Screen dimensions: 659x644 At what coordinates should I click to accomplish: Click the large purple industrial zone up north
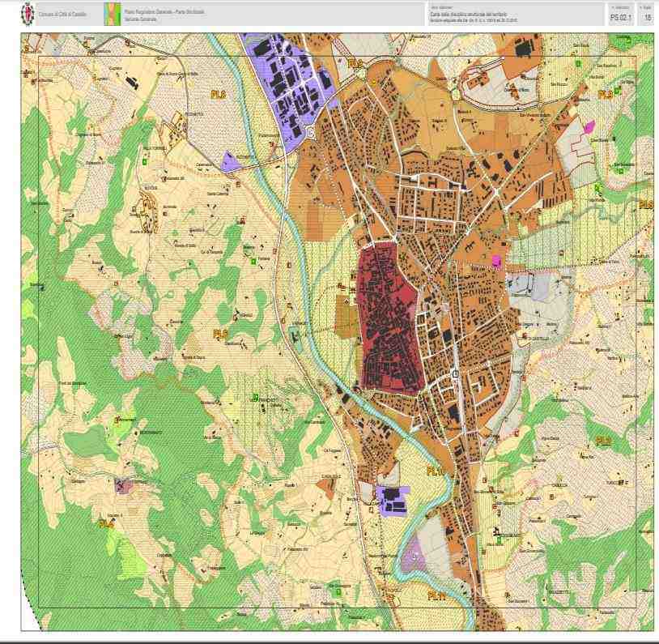[290, 89]
